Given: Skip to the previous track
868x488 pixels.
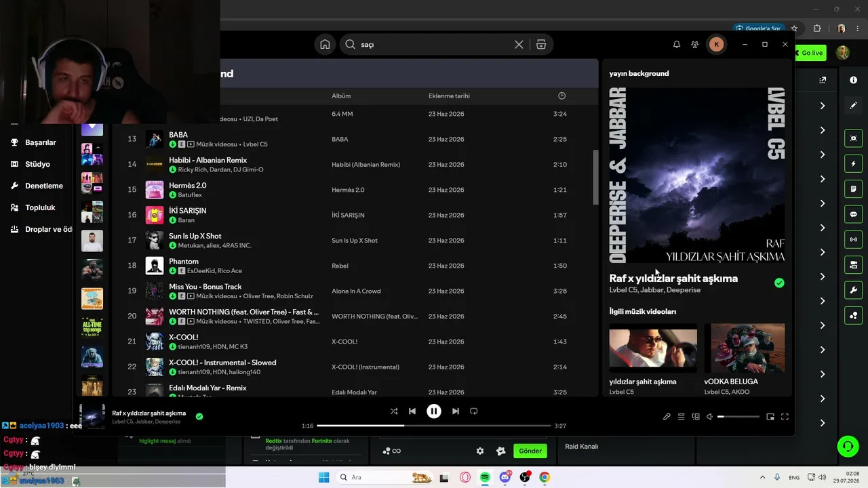Looking at the screenshot, I should [412, 411].
